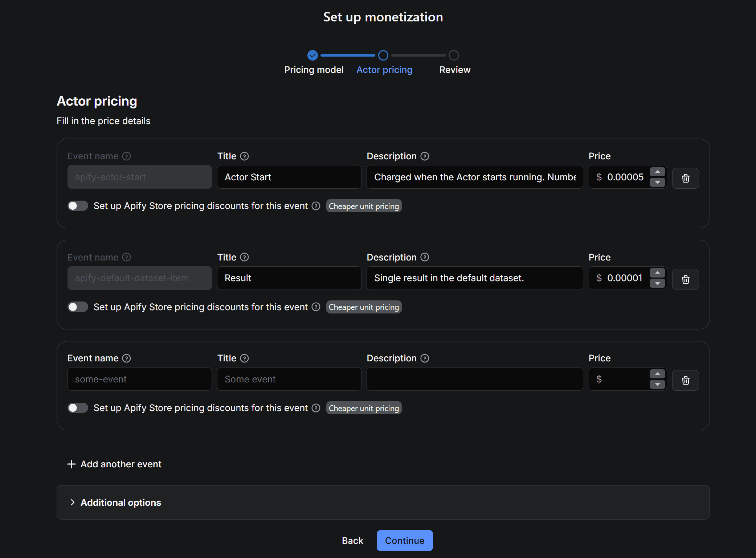Open the Description help tooltip for Result
756x558 pixels.
425,257
